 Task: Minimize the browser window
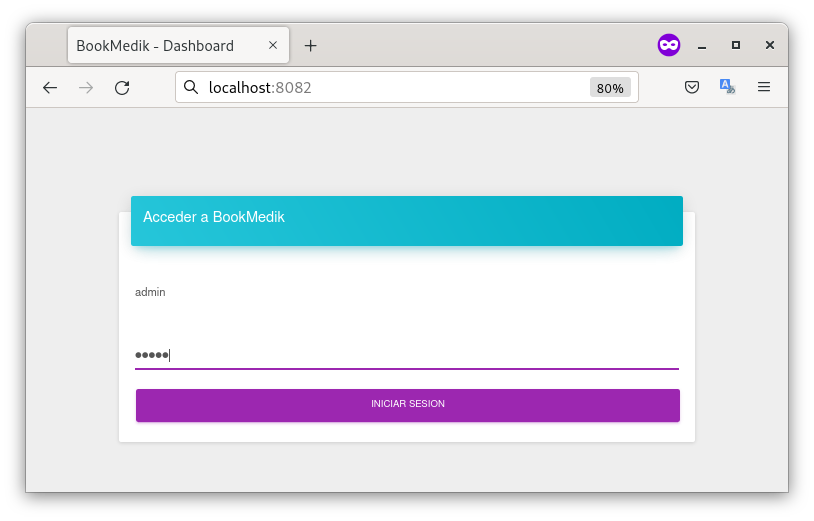click(702, 46)
